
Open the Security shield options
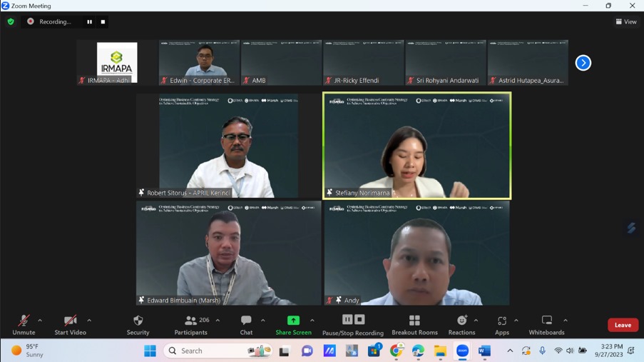point(138,325)
